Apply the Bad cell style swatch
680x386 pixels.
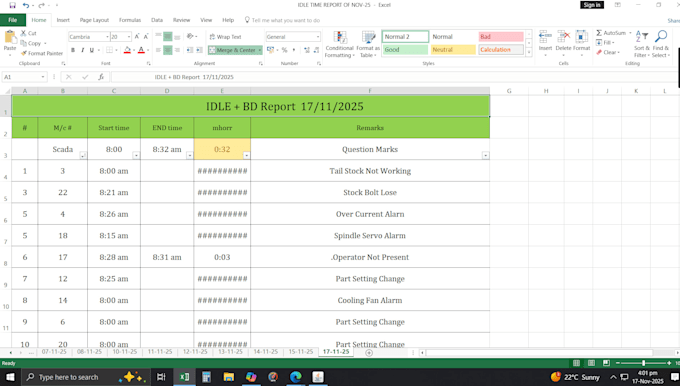(501, 37)
